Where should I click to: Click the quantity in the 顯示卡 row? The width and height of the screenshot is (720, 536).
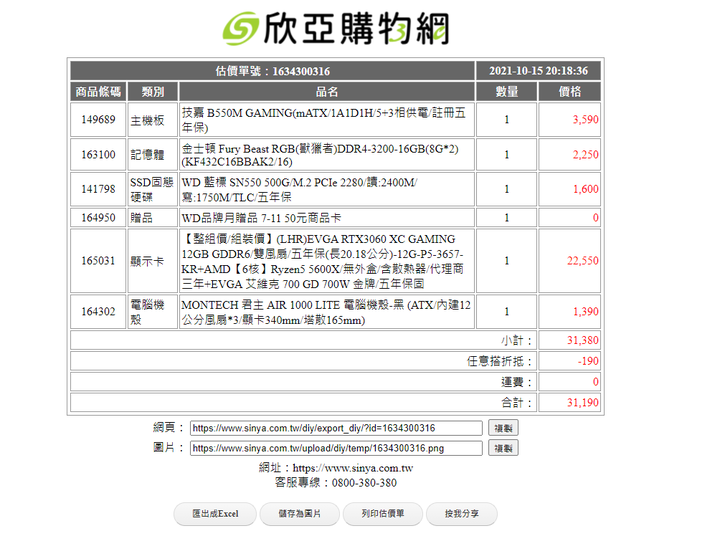(506, 261)
